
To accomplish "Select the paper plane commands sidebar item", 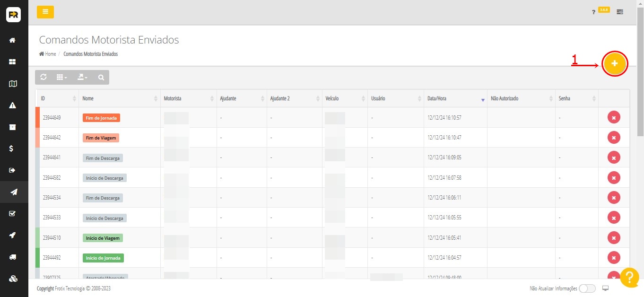I will (x=13, y=192).
